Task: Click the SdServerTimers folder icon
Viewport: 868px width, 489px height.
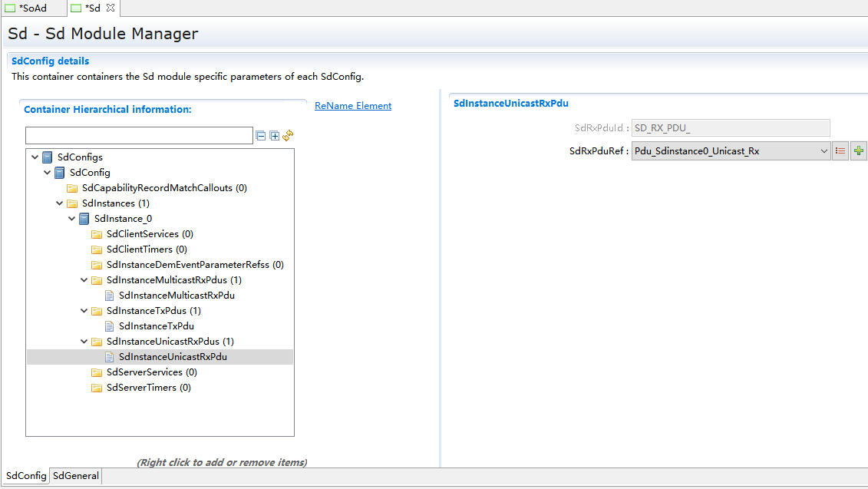Action: (x=97, y=388)
